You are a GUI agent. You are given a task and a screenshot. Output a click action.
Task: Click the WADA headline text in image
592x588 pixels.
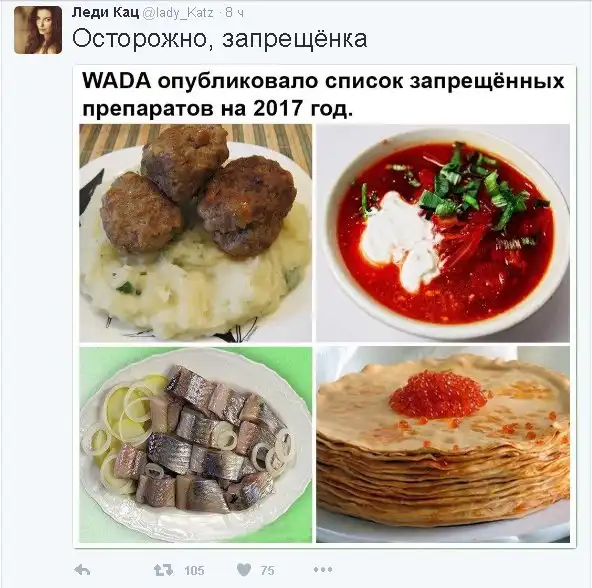tap(323, 94)
